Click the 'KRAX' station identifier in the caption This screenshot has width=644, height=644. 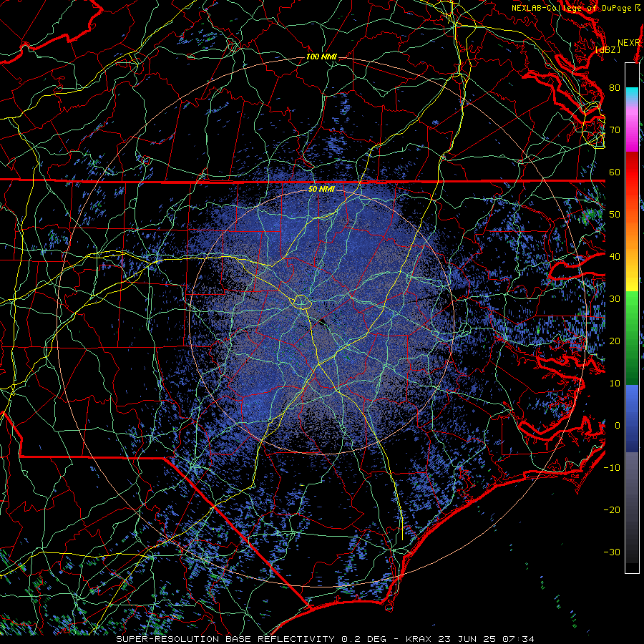coord(419,639)
